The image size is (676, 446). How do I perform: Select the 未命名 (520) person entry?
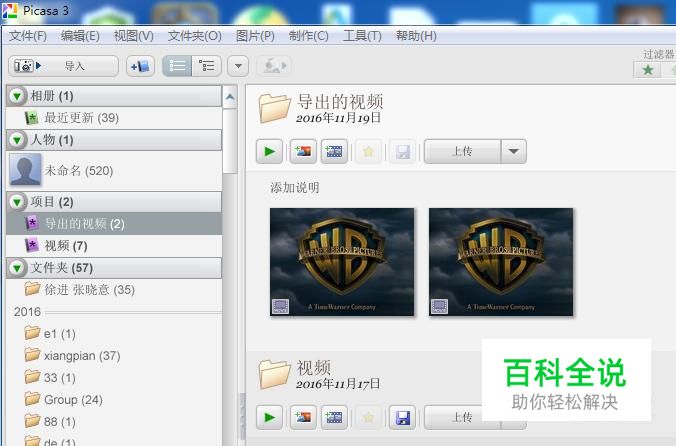pyautogui.click(x=114, y=171)
